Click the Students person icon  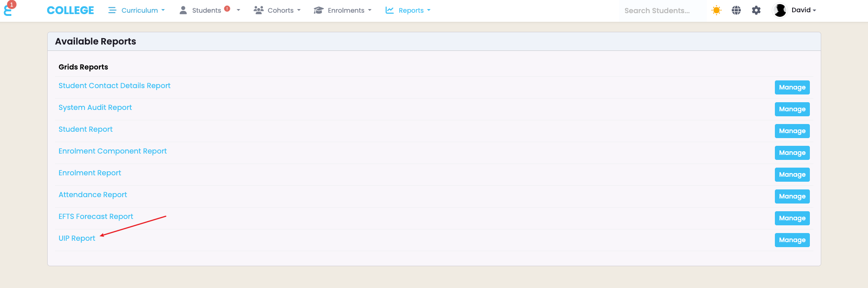coord(183,10)
